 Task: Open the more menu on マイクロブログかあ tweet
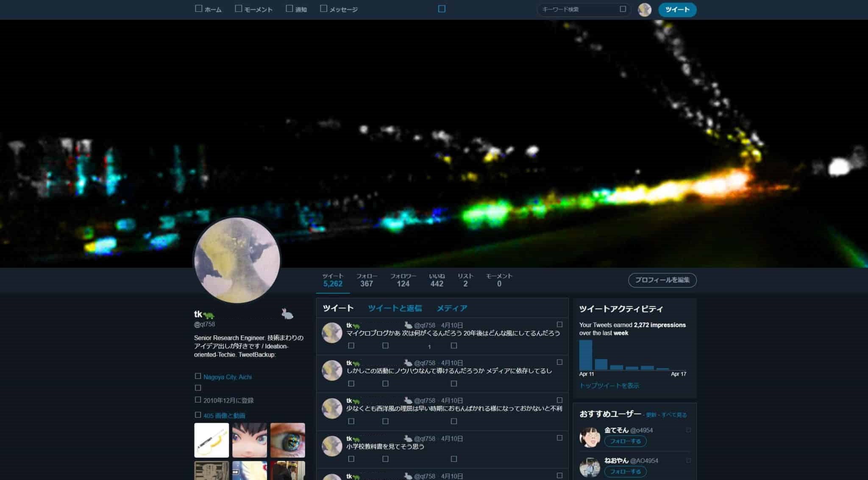[x=559, y=325]
